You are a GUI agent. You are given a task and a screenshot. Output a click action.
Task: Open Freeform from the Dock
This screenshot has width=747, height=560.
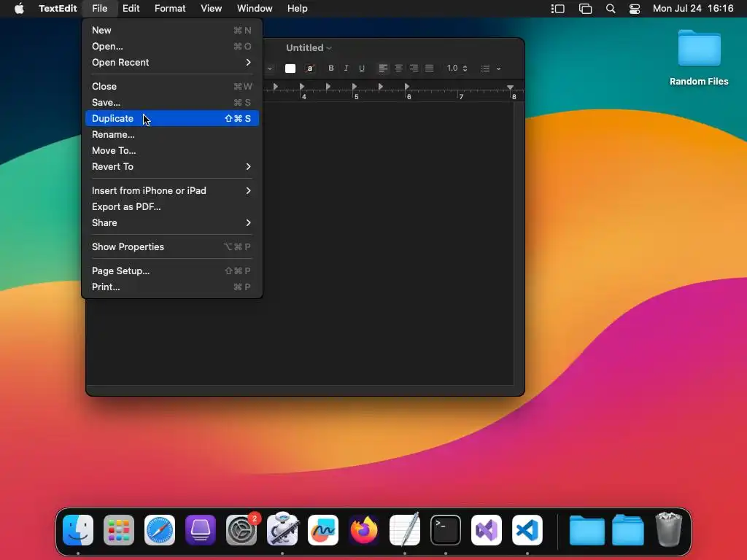pyautogui.click(x=323, y=530)
